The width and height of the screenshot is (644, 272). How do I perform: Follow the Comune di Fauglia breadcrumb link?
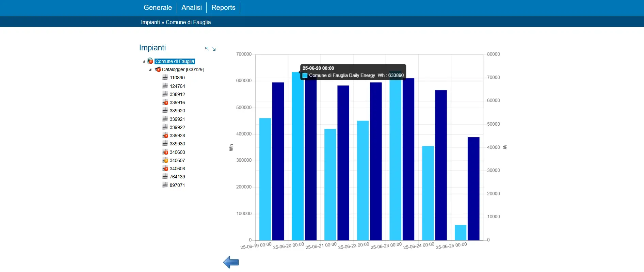(x=188, y=22)
